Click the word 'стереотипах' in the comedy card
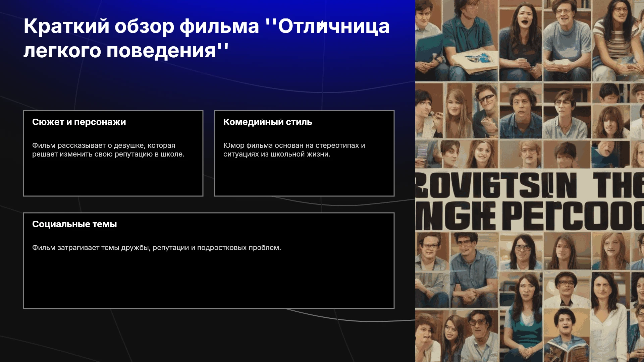The height and width of the screenshot is (362, 644). (337, 145)
